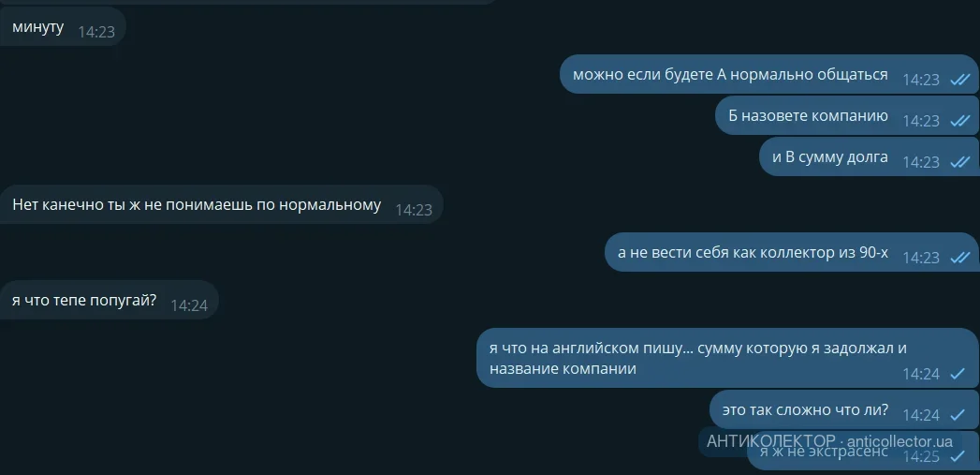Click the 'а не вести себя как коллектор' message
980x475 pixels.
tap(792, 252)
